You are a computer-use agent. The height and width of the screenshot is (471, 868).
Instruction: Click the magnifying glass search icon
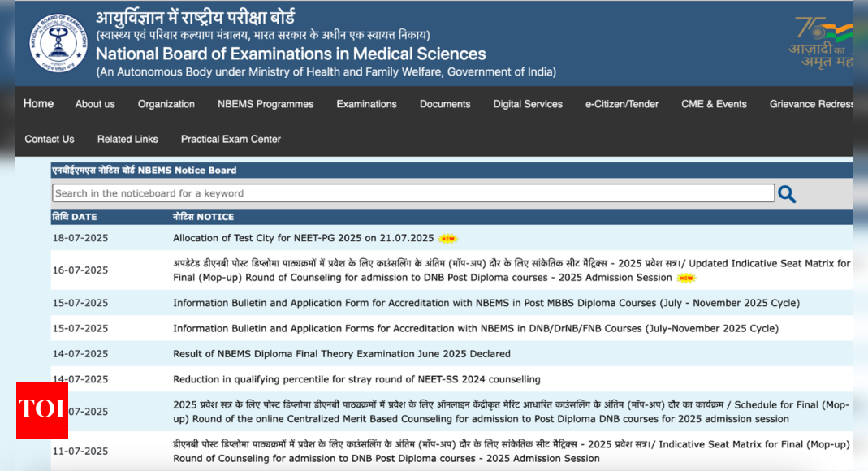point(787,194)
